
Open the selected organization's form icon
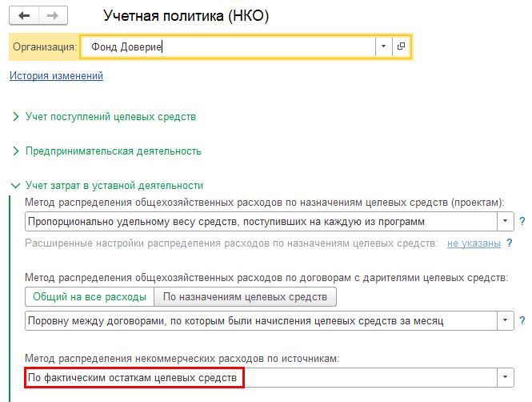[x=401, y=47]
